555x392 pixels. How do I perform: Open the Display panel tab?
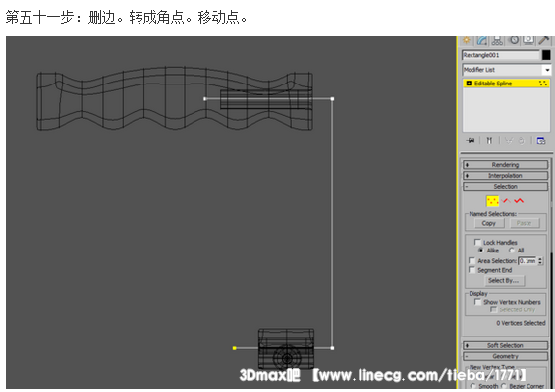(x=528, y=40)
